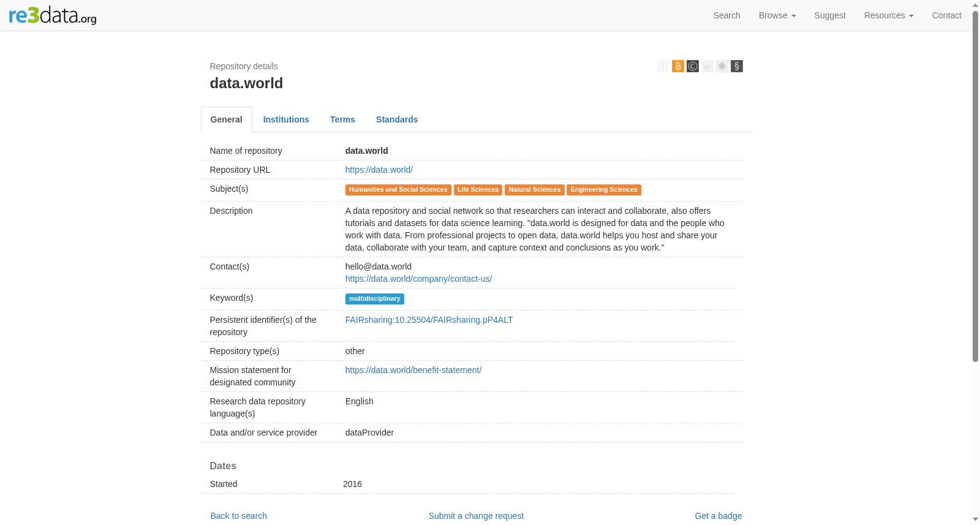
Task: Click the faded 'pi' persistent identifier icon
Action: pyautogui.click(x=707, y=66)
